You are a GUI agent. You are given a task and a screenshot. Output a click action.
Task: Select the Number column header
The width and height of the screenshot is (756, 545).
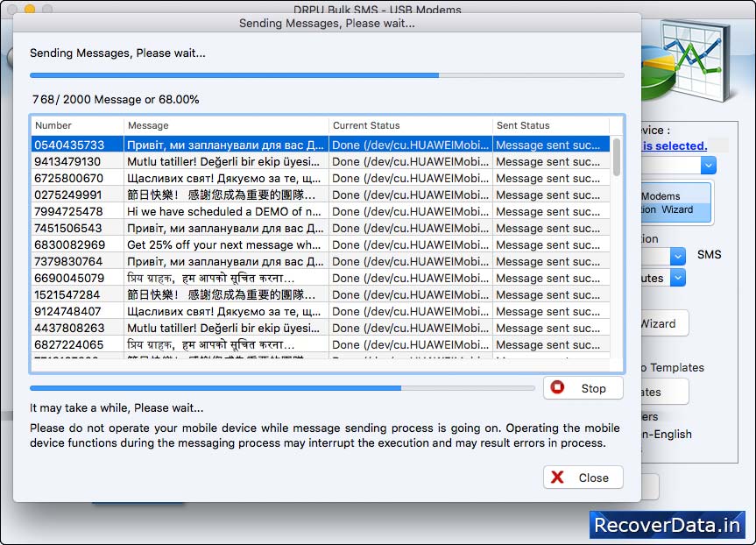[77, 125]
